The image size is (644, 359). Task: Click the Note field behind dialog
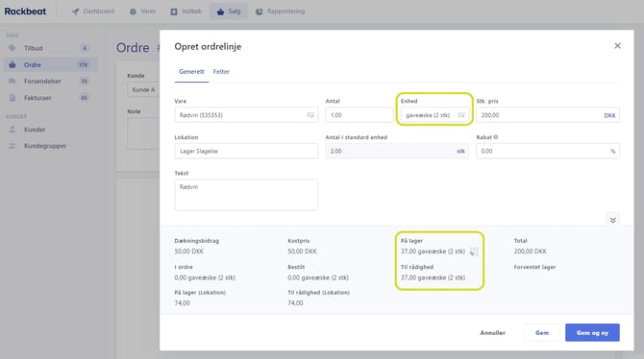(x=143, y=133)
